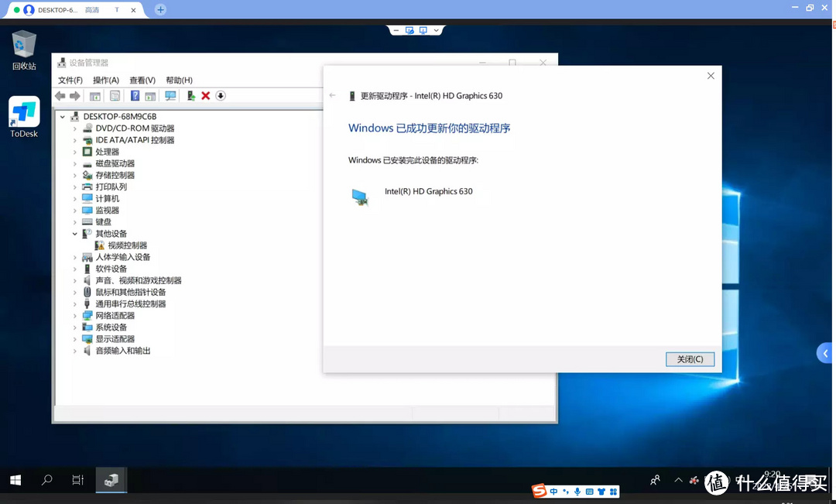836x504 pixels.
Task: Click the blue side panel arrow at right edge
Action: tap(825, 353)
